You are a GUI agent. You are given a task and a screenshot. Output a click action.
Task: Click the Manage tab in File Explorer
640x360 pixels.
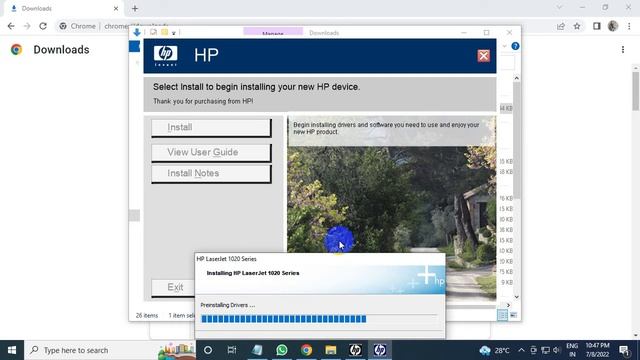tap(273, 33)
